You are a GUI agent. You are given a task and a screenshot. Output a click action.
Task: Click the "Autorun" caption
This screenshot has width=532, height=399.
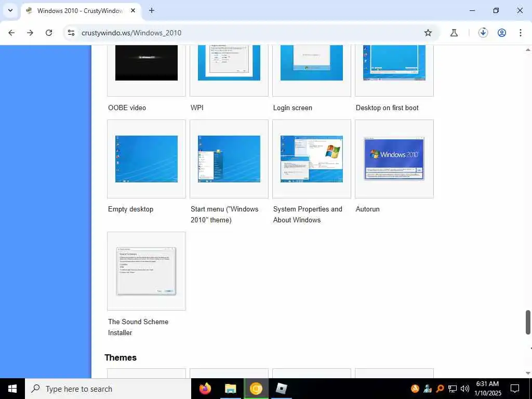[367, 209]
